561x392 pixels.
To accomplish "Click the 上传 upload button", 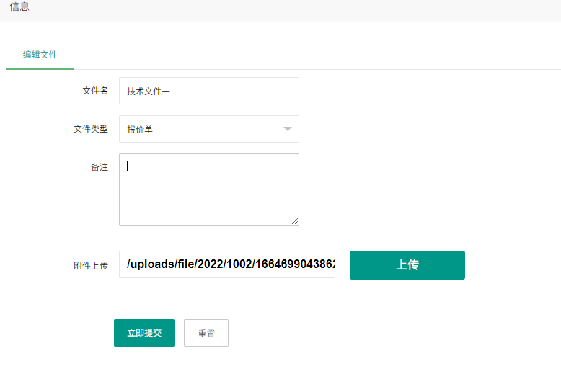I will click(x=407, y=265).
